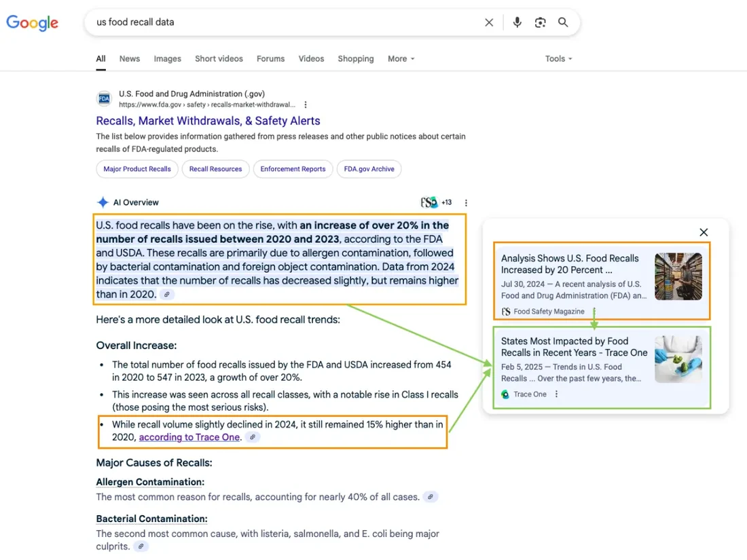Click the grocery store thumbnail image

coord(678,276)
